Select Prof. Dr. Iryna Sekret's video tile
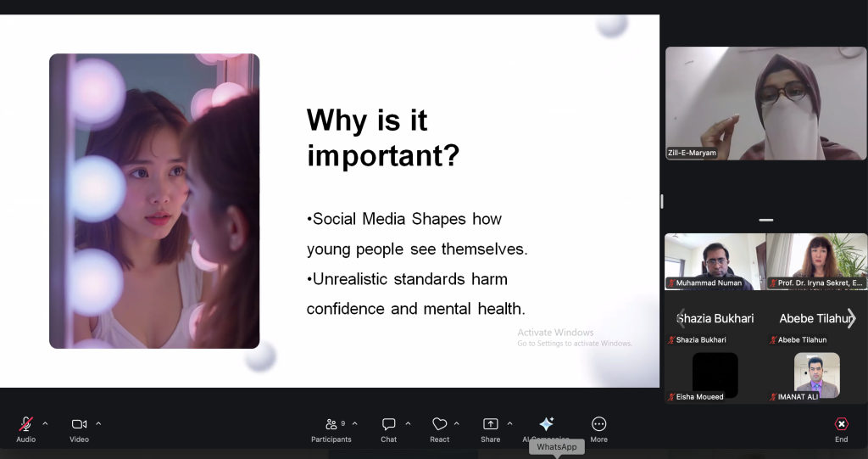This screenshot has height=459, width=868. pos(817,261)
